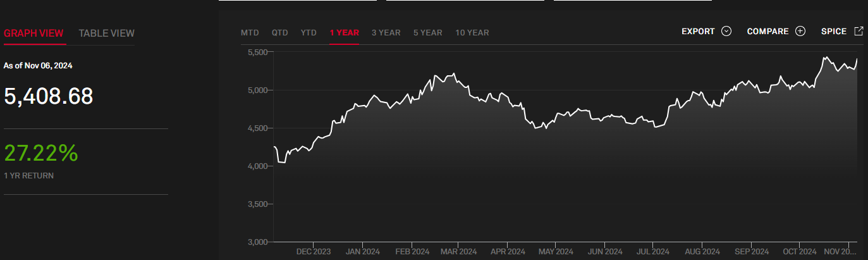Show the 10 YEAR chart range

[x=472, y=33]
